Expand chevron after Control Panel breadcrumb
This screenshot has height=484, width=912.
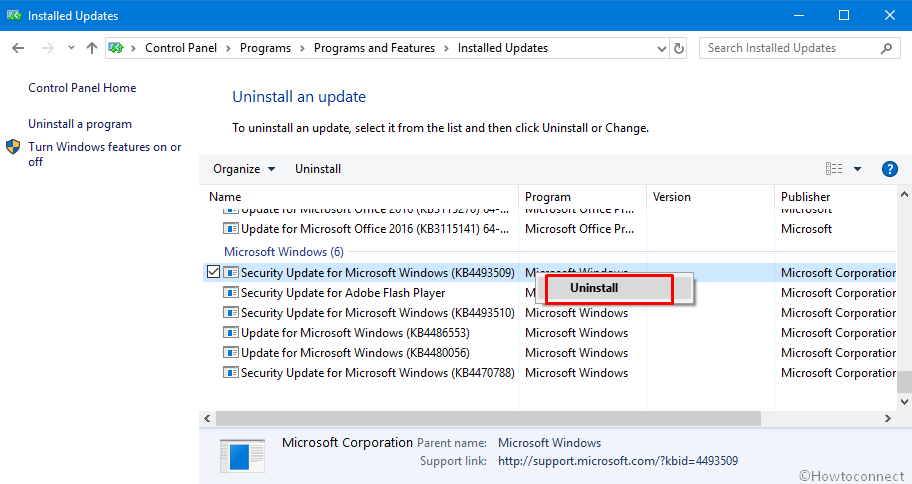[228, 48]
